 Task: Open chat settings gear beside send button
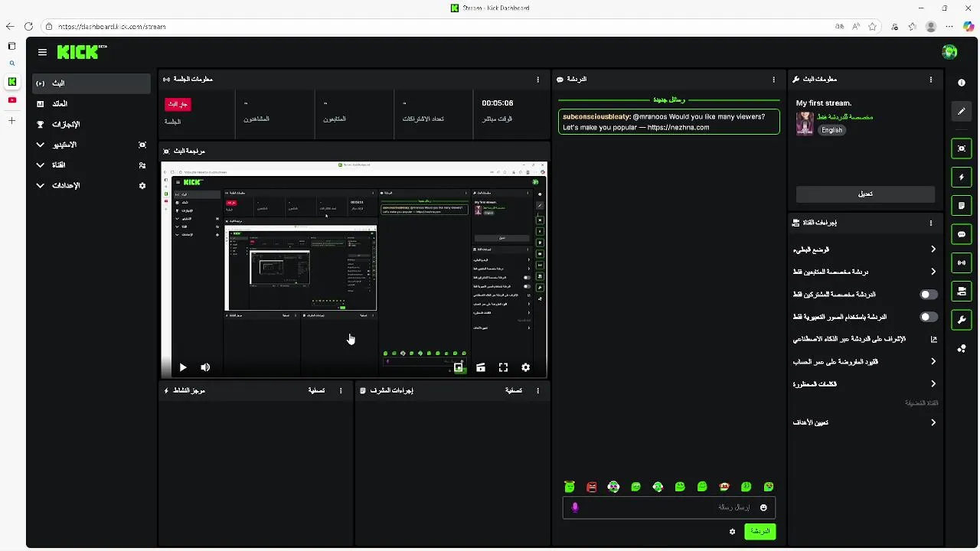click(x=732, y=531)
